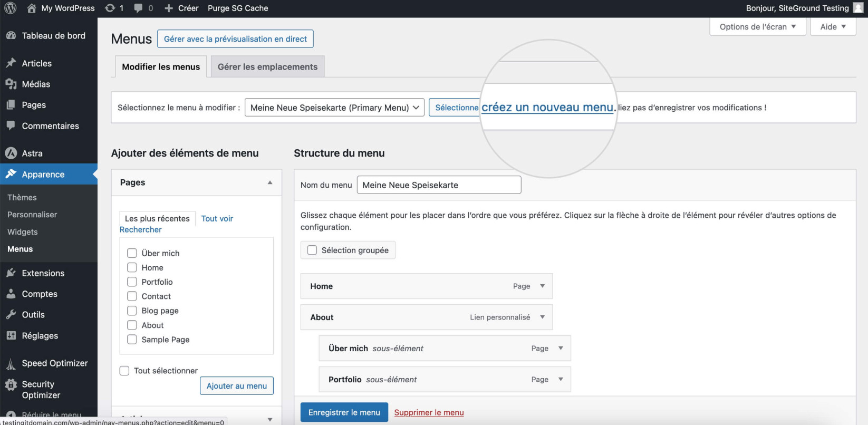
Task: Open Rechercher tab in Pages panel
Action: tap(140, 229)
